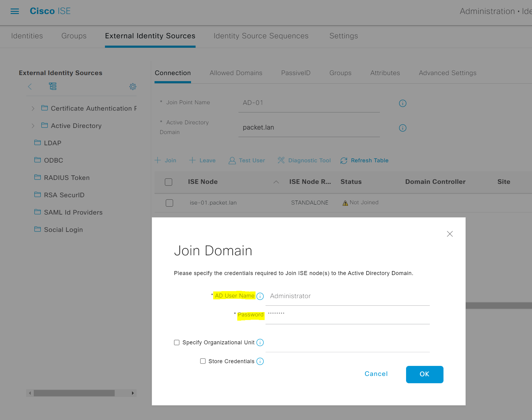Open the hamburger navigation menu
This screenshot has height=420, width=532.
point(14,11)
